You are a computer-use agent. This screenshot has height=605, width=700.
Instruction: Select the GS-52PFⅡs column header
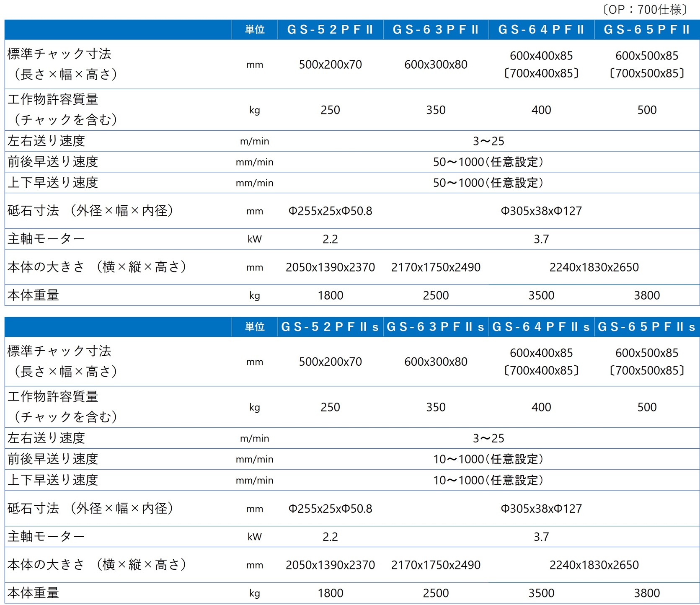point(330,327)
